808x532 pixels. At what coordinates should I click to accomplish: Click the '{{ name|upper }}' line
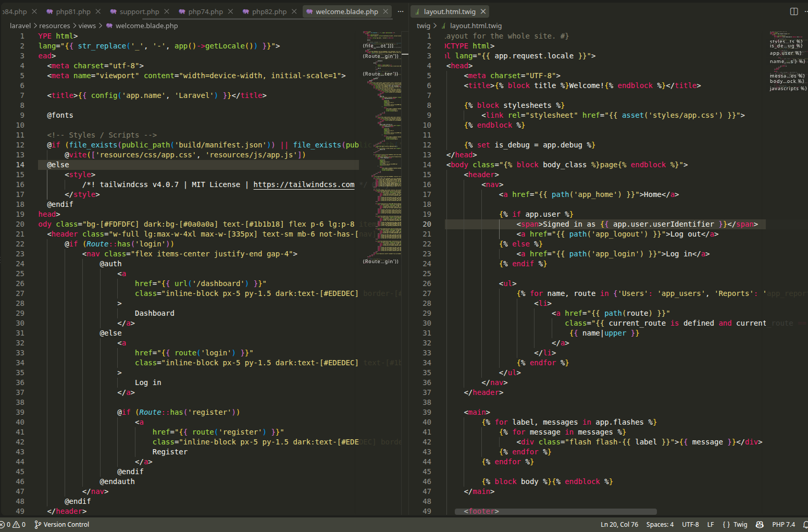point(604,333)
